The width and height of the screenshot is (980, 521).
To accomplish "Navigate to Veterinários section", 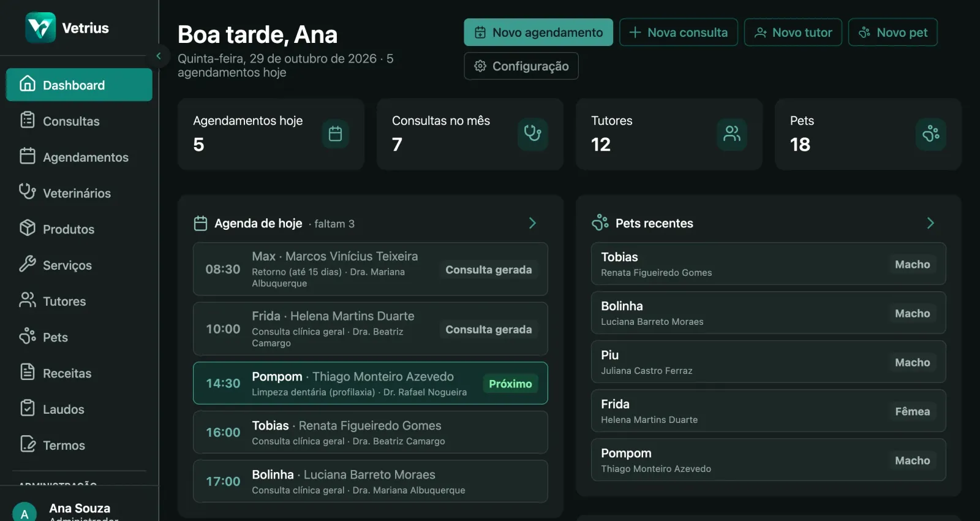I will 79,193.
